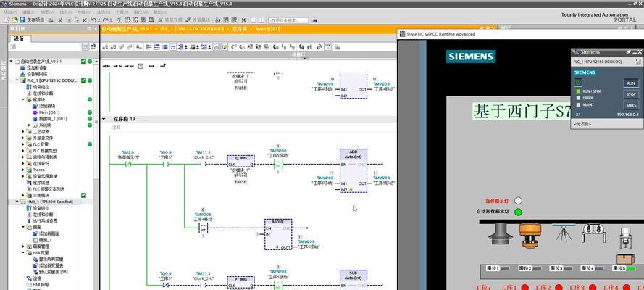Collapse the 自动包装生产线_V15.1 project node
Viewport: 644px width, 290px height.
(12, 61)
